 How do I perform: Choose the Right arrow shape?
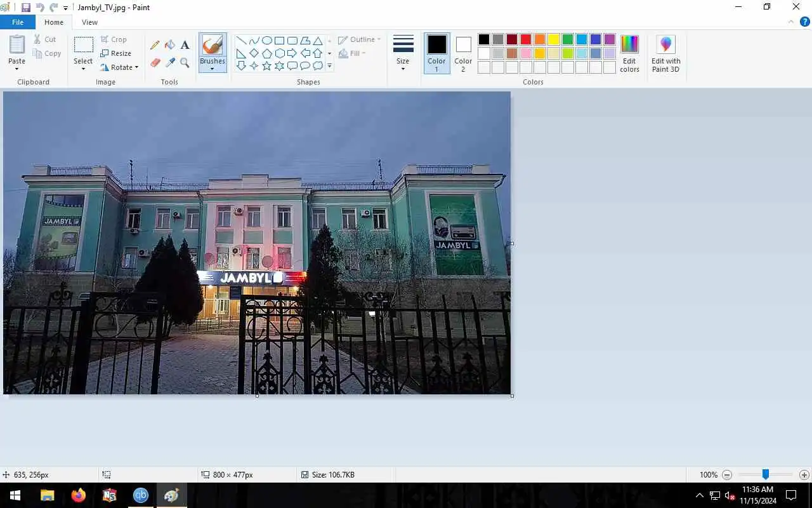pos(292,53)
